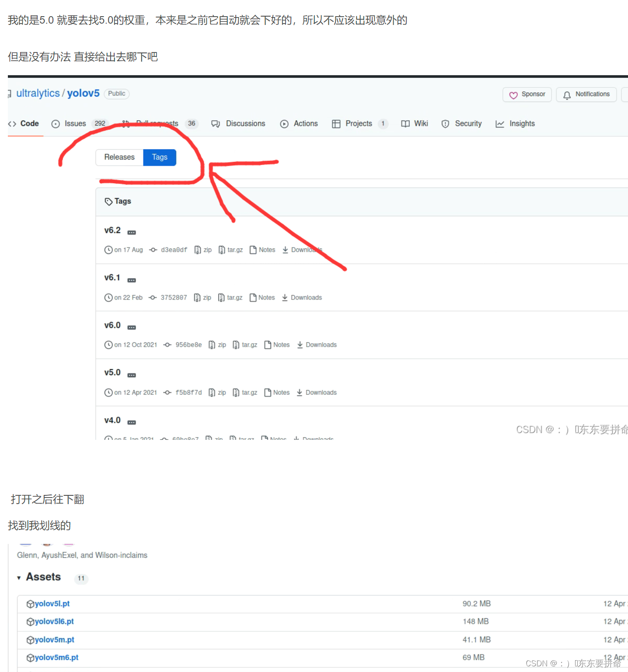Image resolution: width=628 pixels, height=672 pixels.
Task: Click the Wiki book icon
Action: (x=405, y=124)
